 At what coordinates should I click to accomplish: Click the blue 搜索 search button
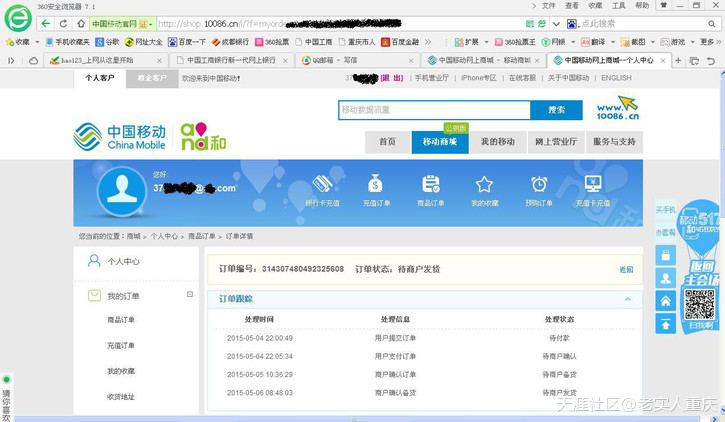click(x=556, y=110)
